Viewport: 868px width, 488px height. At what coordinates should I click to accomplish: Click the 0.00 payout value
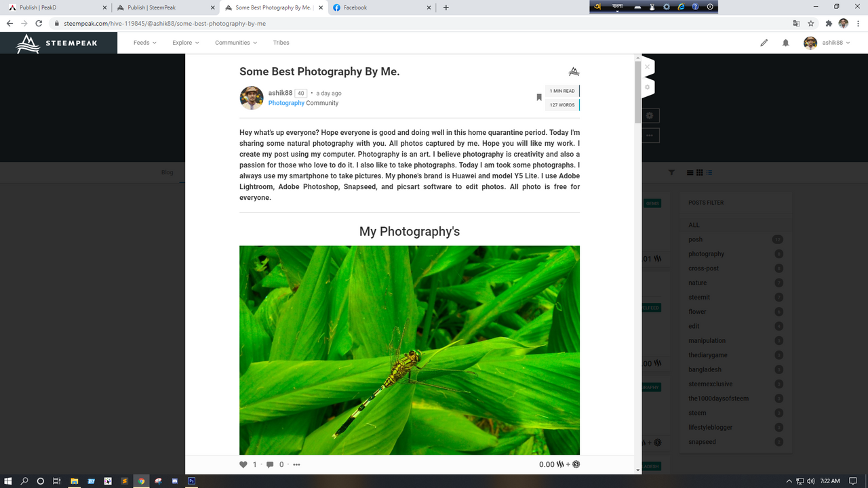click(547, 464)
